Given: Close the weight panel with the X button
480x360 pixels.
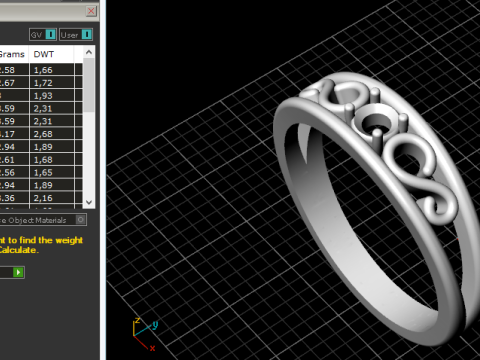Looking at the screenshot, I should click(91, 11).
